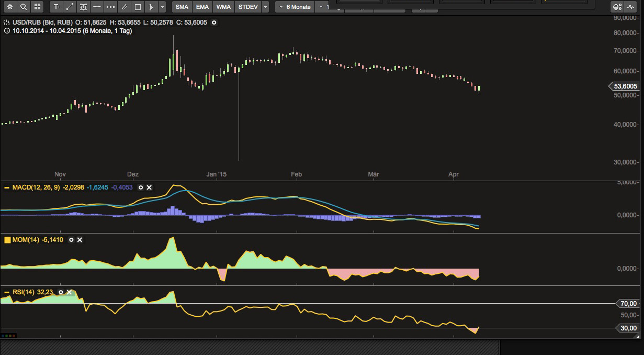This screenshot has width=644, height=355.
Task: Select the horizontal two-point segment tool
Action: 110,7
